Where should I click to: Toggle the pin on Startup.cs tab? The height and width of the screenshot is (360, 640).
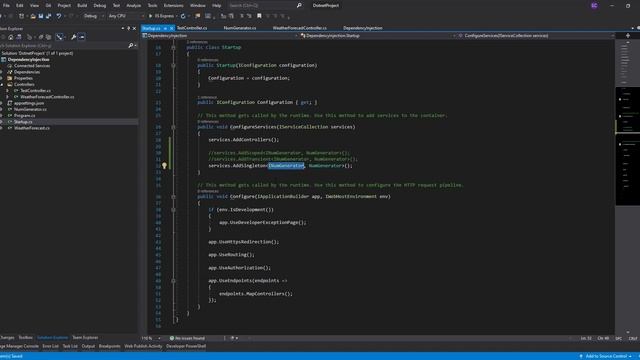coord(165,28)
